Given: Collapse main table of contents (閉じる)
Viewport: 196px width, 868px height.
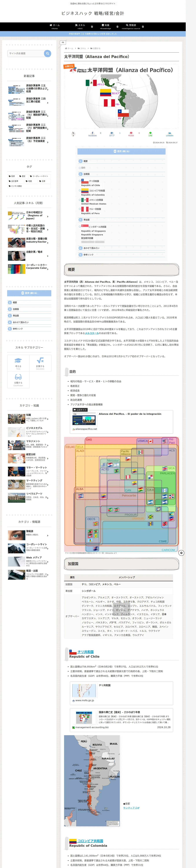Looking at the screenshot, I should tap(121, 151).
